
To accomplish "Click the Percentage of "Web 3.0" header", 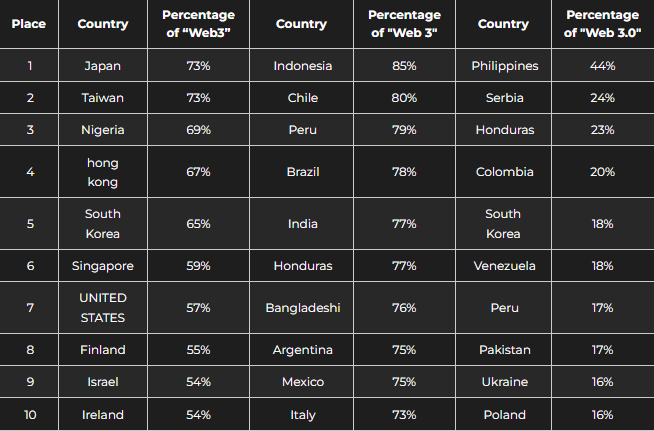I will click(603, 24).
